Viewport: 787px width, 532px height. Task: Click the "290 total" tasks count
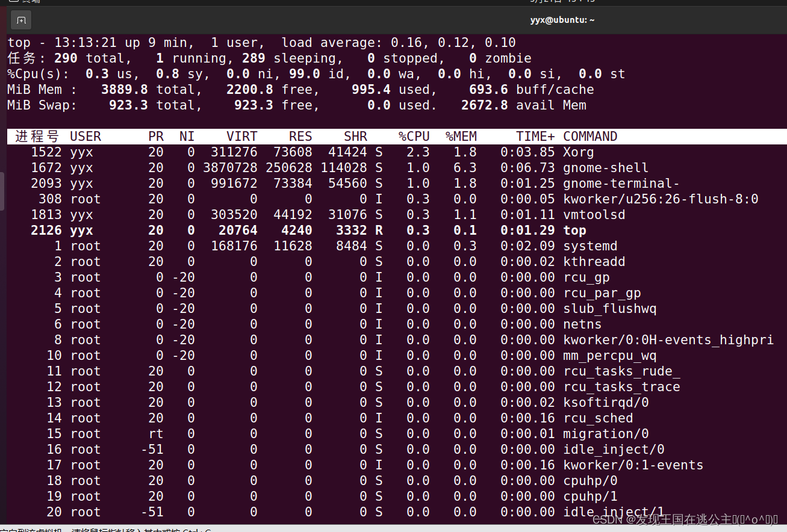coord(89,58)
